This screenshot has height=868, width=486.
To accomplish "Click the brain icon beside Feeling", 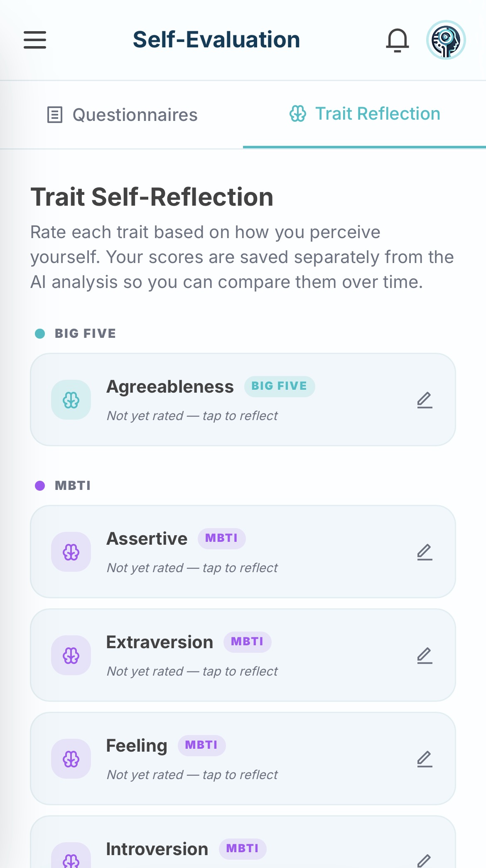I will point(71,759).
